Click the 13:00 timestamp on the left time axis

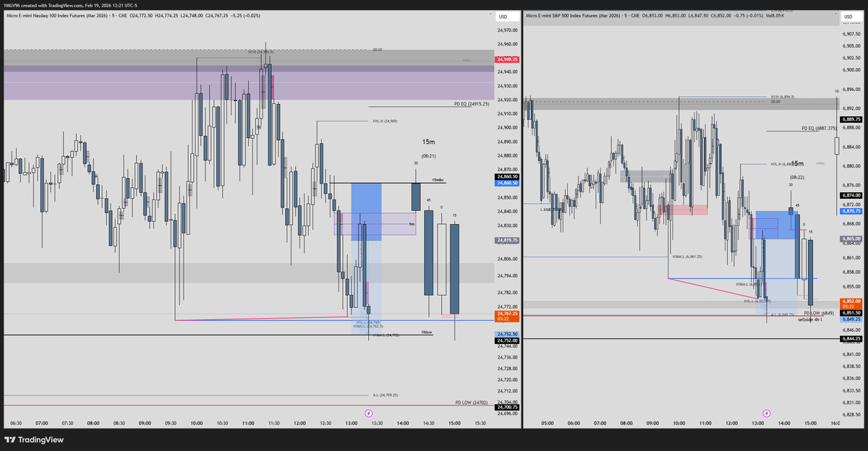353,424
